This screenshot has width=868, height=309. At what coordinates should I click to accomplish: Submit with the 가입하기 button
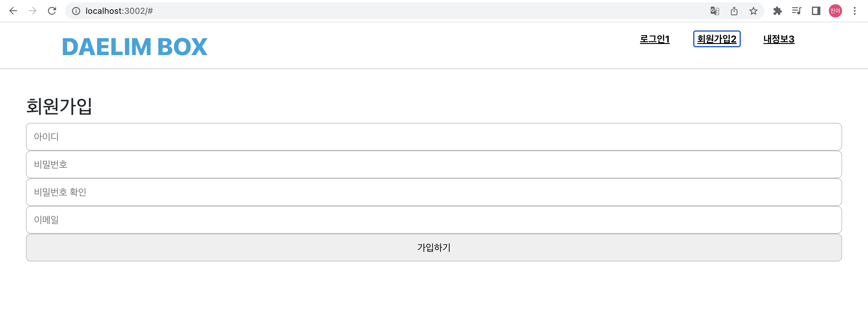pos(434,248)
